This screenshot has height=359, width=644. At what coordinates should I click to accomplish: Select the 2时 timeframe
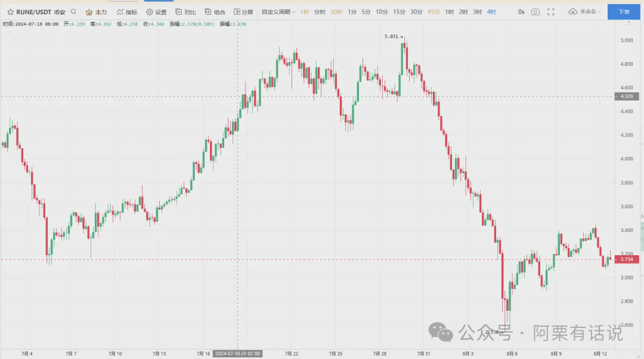[x=463, y=12]
